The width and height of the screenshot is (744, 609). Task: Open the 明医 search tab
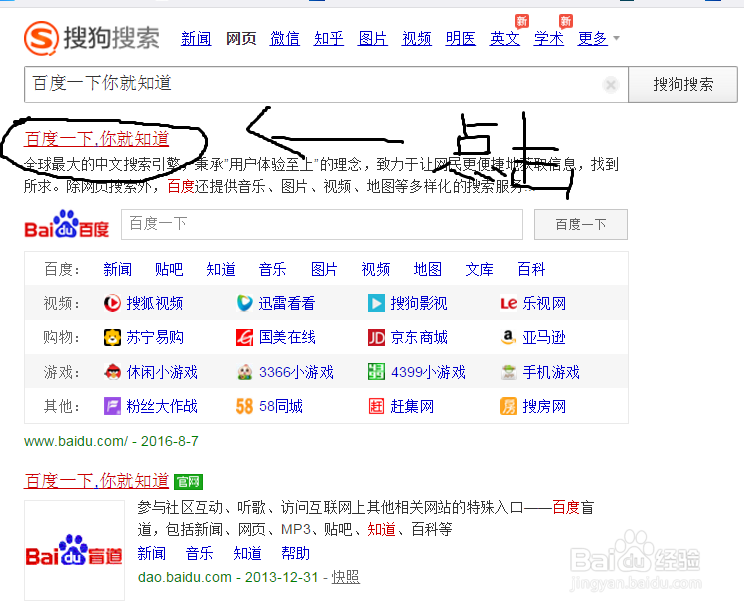(x=461, y=38)
